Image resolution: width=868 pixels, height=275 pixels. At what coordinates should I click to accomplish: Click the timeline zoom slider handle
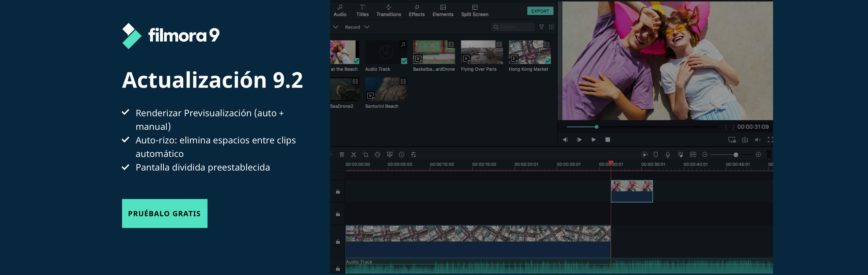click(x=736, y=155)
